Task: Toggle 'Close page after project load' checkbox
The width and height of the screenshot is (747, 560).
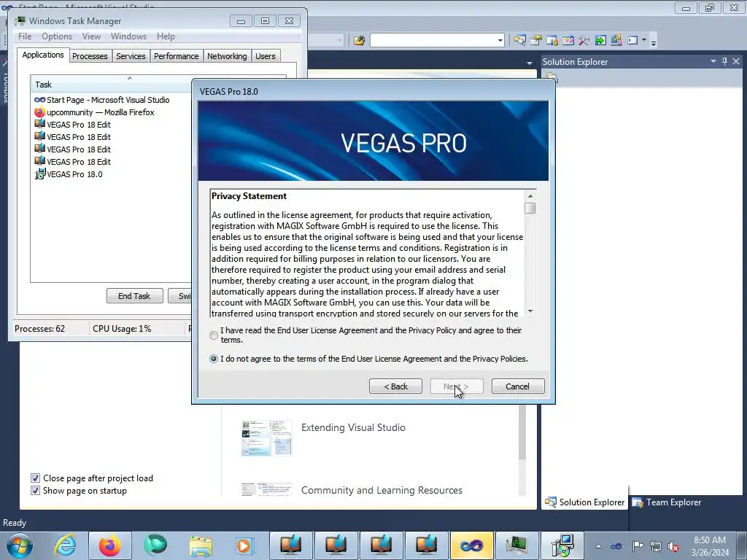Action: coord(35,478)
